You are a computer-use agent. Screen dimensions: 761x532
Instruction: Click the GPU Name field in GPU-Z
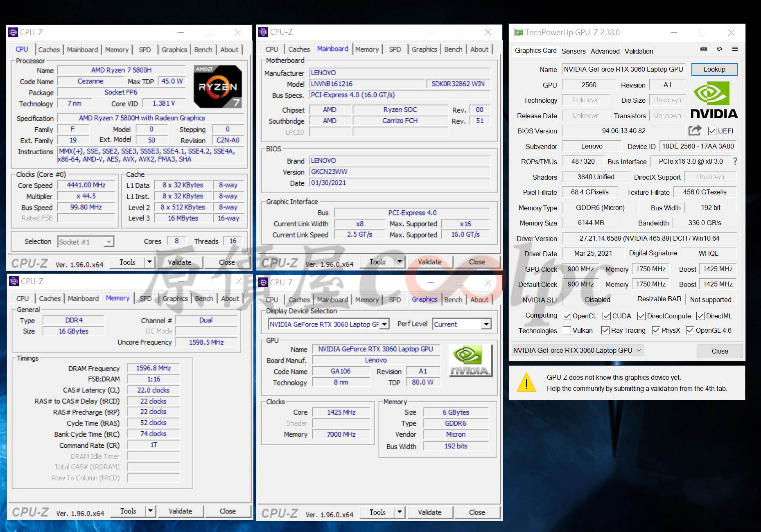623,70
